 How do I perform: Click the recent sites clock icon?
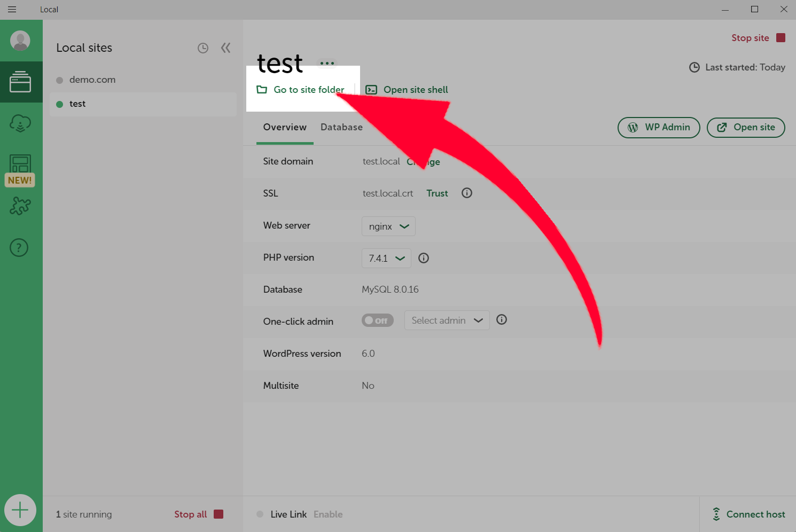[203, 48]
